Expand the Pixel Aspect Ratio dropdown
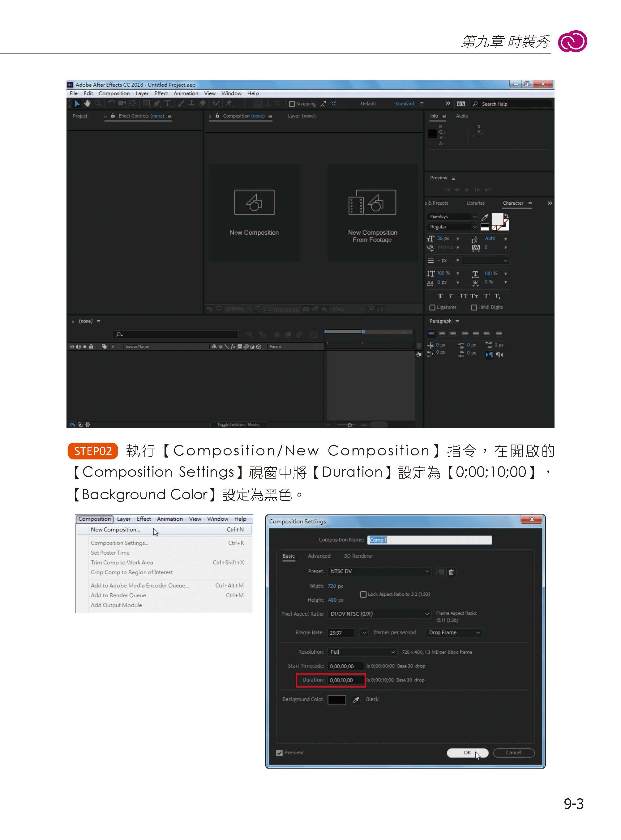The image size is (621, 840). click(379, 614)
